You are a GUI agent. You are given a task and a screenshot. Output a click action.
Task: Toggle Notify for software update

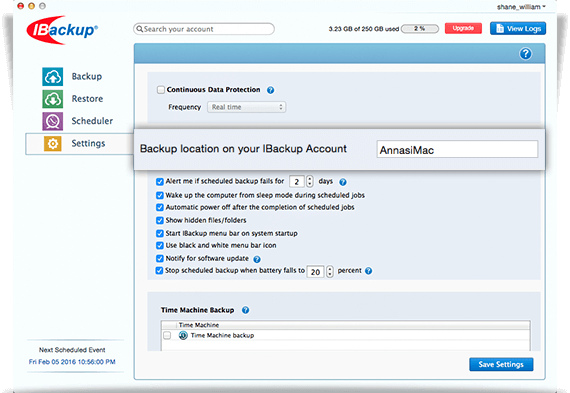tap(160, 258)
